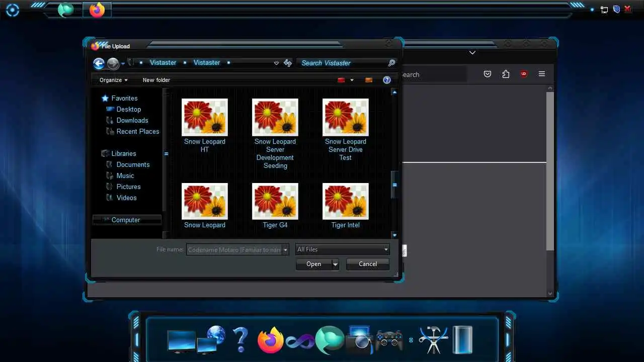
Task: Click into the File name field
Action: [234, 249]
